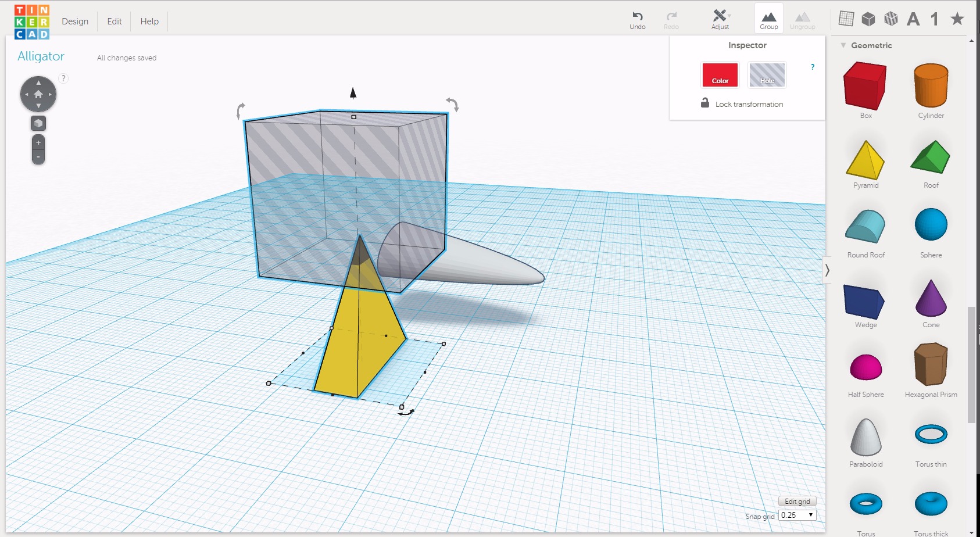The height and width of the screenshot is (537, 980).
Task: Open the Adjust tool menu
Action: click(x=721, y=20)
